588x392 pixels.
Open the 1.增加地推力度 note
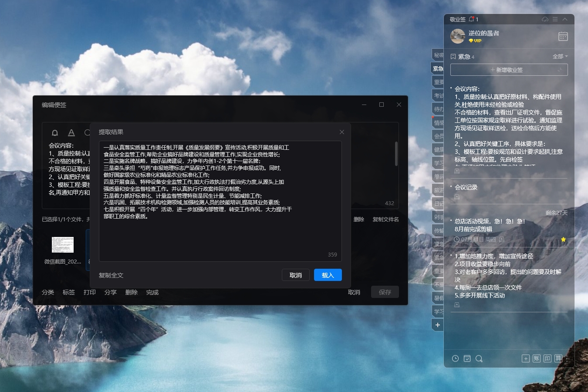(x=508, y=276)
